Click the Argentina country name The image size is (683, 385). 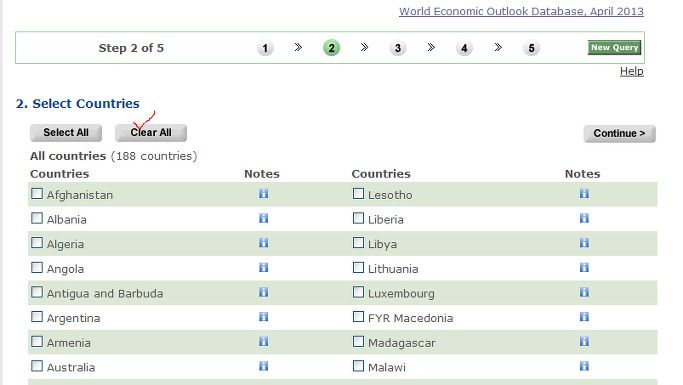pos(73,318)
